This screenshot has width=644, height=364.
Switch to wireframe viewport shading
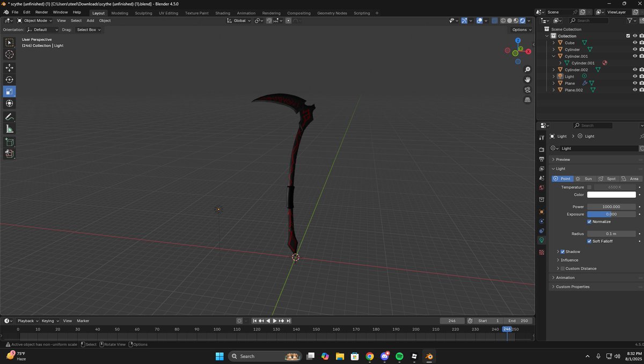(x=503, y=21)
